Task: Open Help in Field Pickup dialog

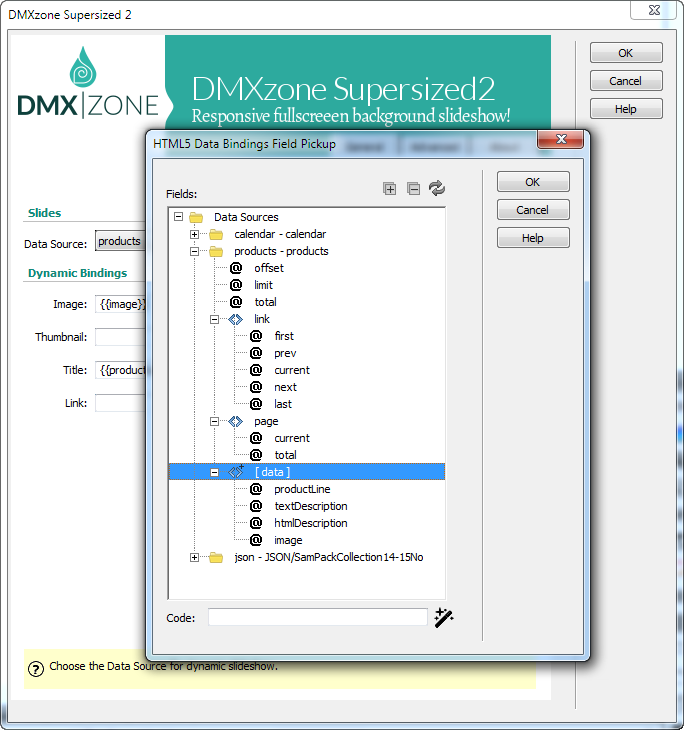Action: tap(533, 238)
